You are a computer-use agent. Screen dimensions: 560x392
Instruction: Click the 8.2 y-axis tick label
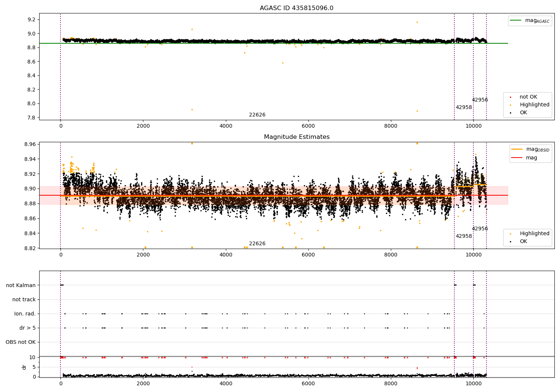(x=31, y=90)
